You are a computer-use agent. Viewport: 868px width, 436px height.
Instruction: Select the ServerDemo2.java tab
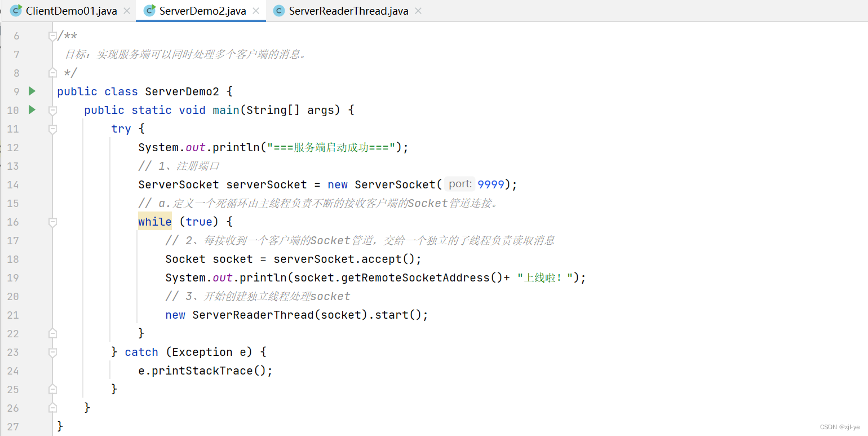click(202, 11)
